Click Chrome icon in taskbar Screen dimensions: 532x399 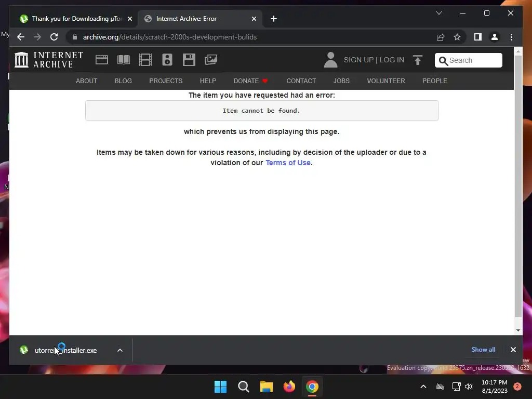tap(312, 387)
